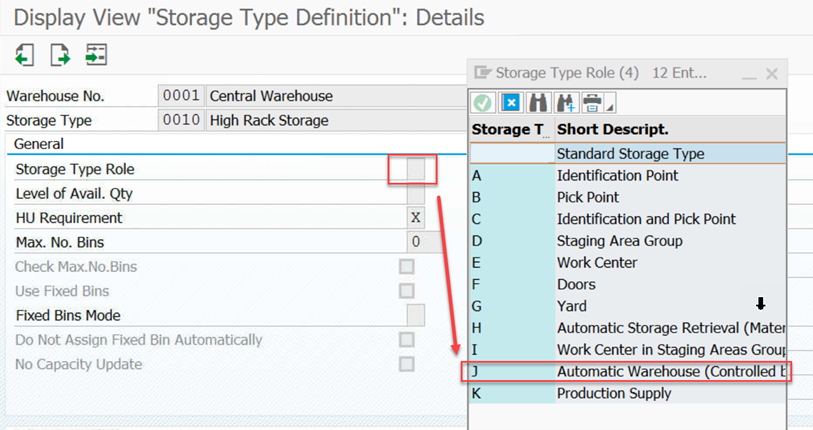Confirm selection with green checkmark

click(483, 103)
